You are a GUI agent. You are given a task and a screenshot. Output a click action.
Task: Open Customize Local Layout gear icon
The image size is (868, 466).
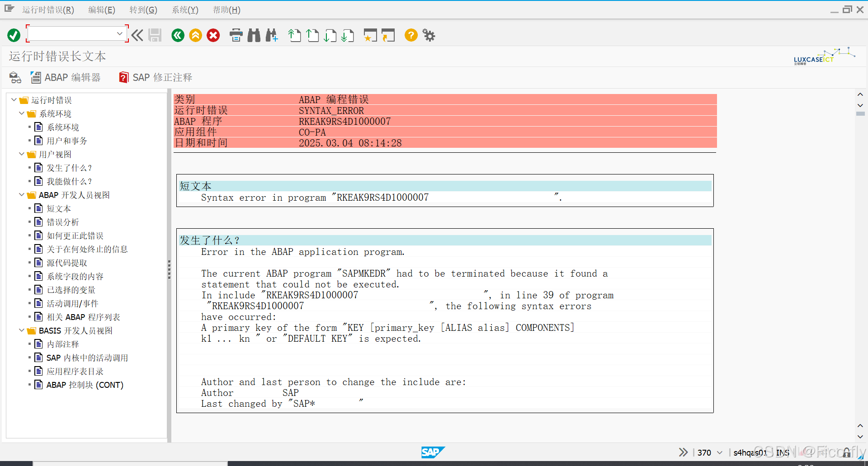429,35
